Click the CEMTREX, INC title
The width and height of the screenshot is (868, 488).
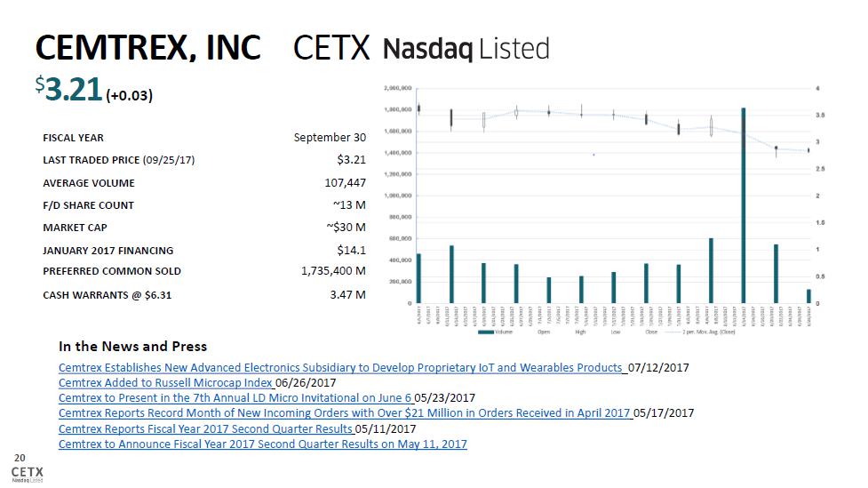click(x=147, y=48)
